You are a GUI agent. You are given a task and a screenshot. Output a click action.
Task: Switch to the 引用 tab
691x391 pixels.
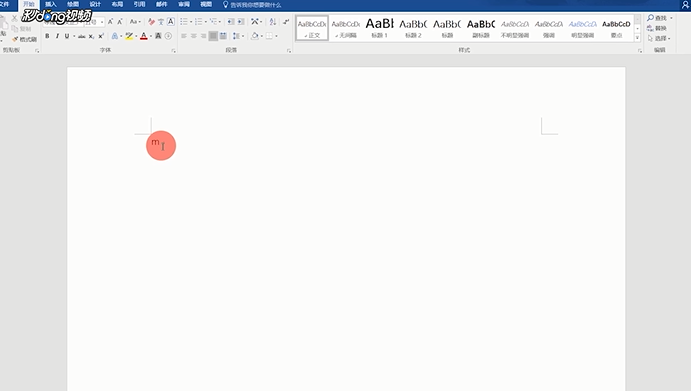pyautogui.click(x=139, y=4)
